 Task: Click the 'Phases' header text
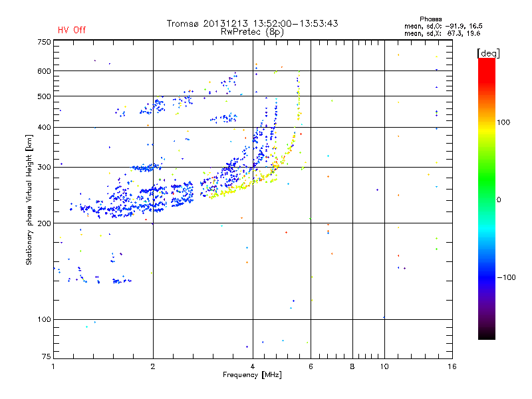pos(430,19)
